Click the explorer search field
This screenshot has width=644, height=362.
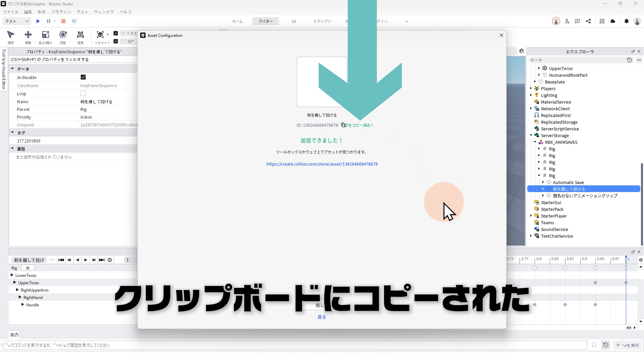(x=577, y=60)
